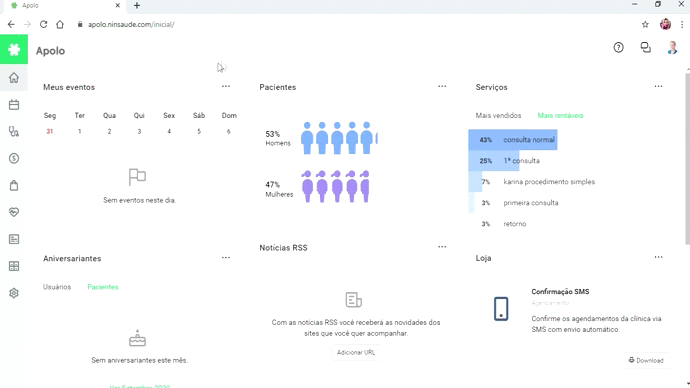Screen dimensions: 690x388
Task: Switch to Mais vendidos tab
Action: [x=498, y=115]
